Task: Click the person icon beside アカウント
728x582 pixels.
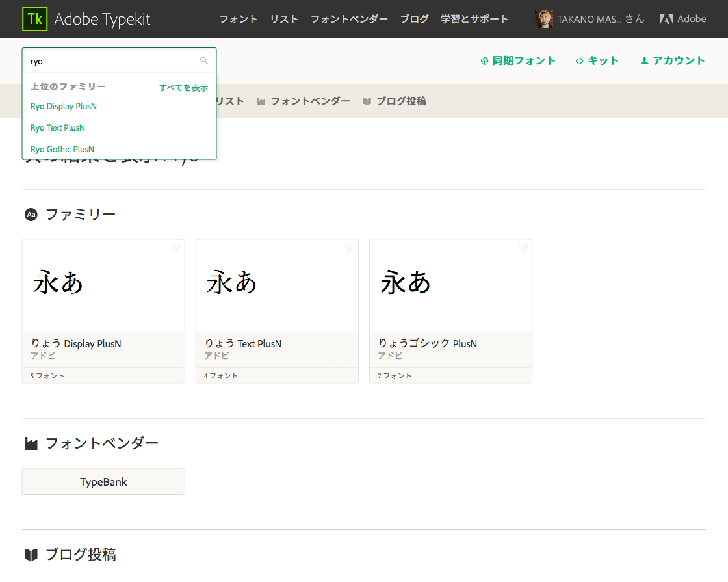Action: (644, 61)
